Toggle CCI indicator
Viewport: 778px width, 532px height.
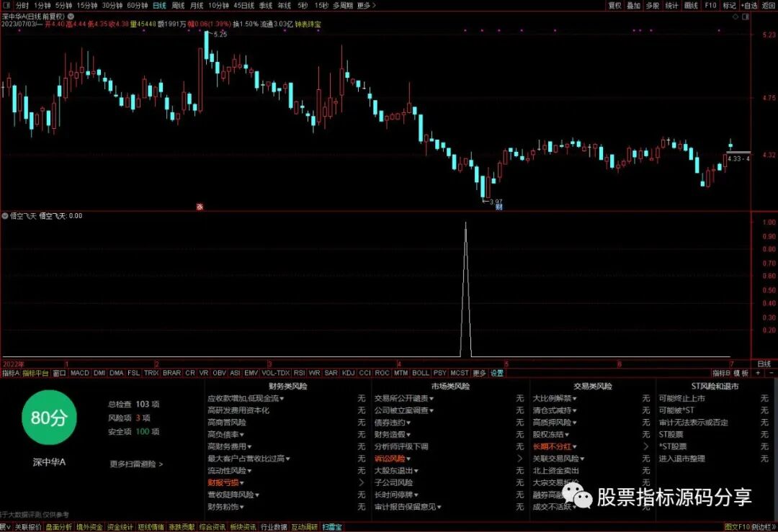pyautogui.click(x=365, y=373)
